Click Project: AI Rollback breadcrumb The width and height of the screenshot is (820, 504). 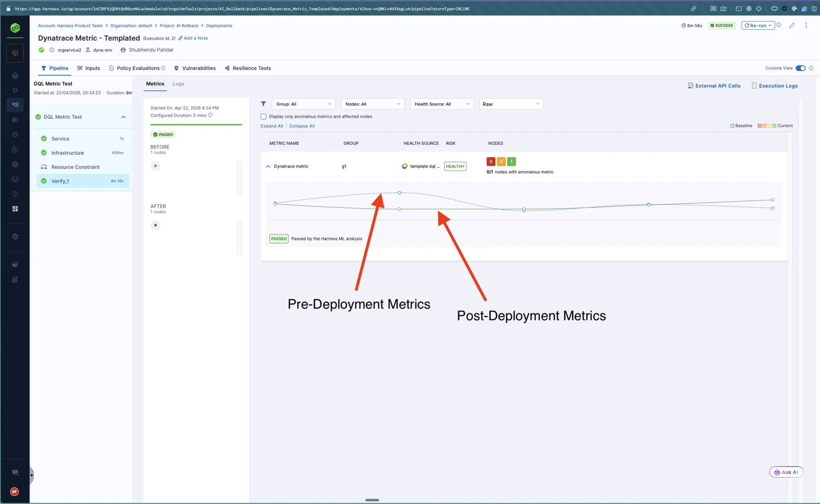click(x=179, y=26)
